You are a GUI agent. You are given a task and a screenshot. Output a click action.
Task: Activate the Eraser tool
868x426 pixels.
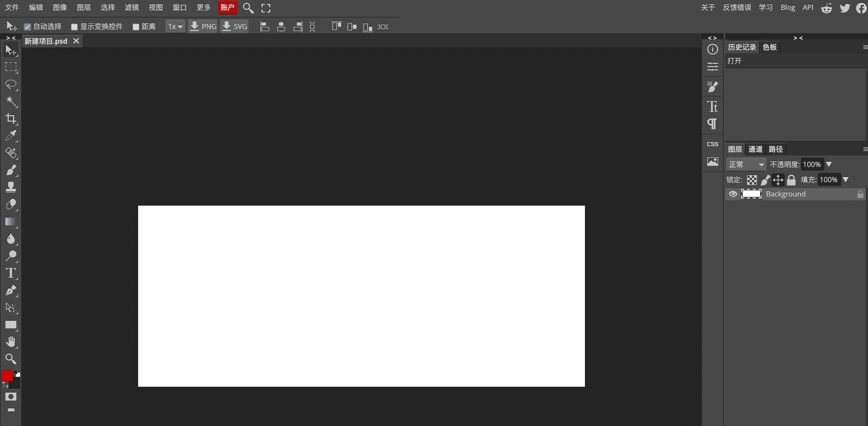pos(11,204)
